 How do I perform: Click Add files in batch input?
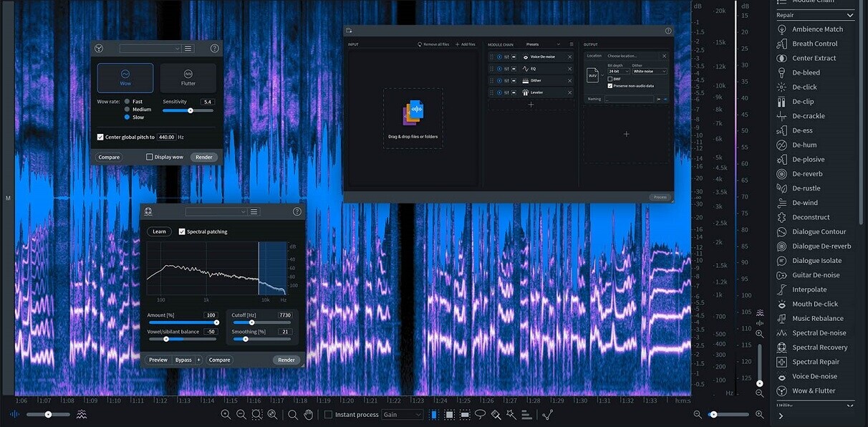[466, 44]
